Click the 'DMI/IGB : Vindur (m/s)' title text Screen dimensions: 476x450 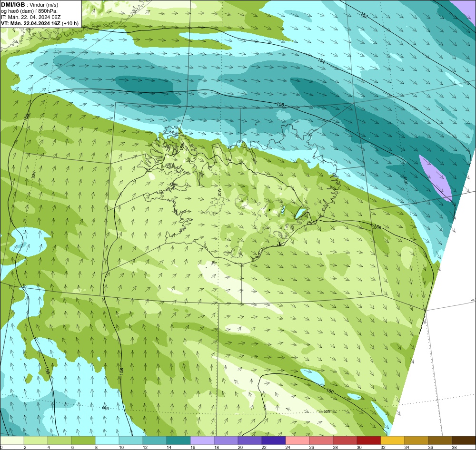click(30, 5)
